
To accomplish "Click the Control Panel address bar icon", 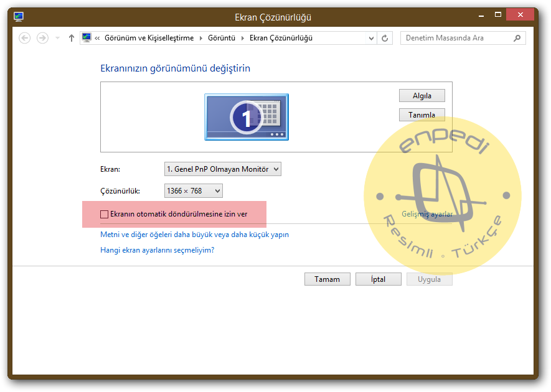I will 87,37.
